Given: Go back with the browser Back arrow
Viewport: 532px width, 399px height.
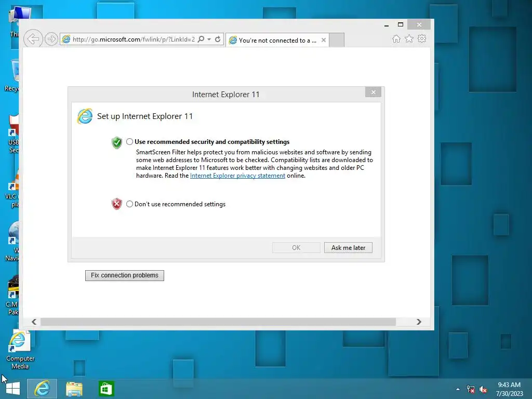Looking at the screenshot, I should click(x=33, y=39).
